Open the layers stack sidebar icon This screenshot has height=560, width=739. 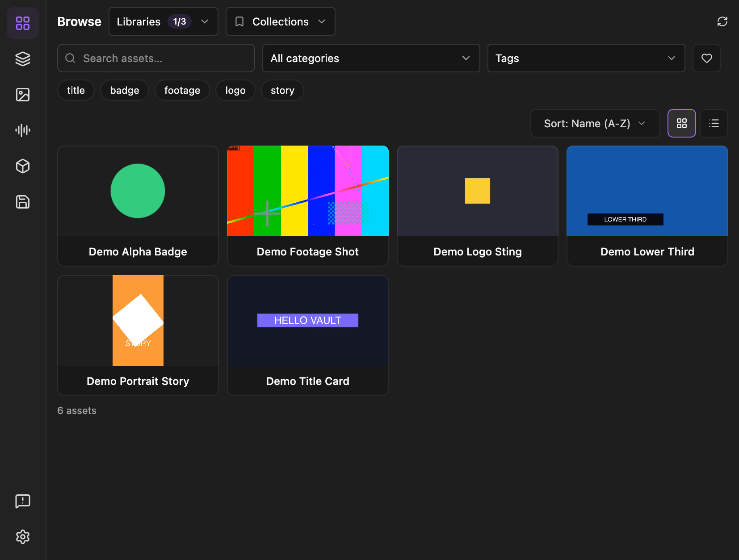(23, 59)
